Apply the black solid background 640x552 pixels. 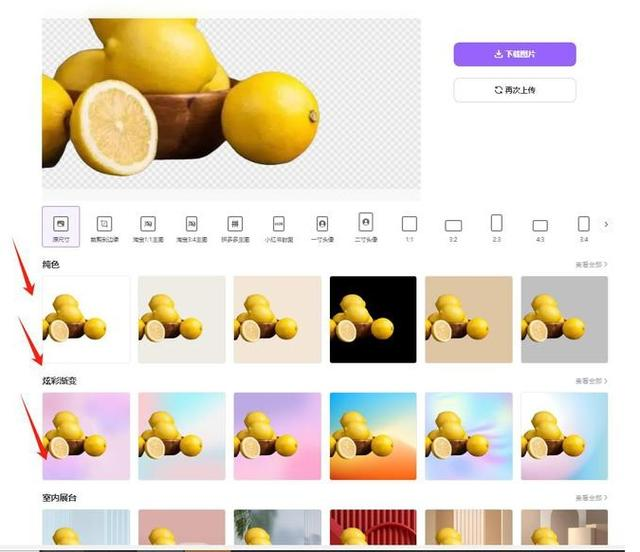pos(373,319)
